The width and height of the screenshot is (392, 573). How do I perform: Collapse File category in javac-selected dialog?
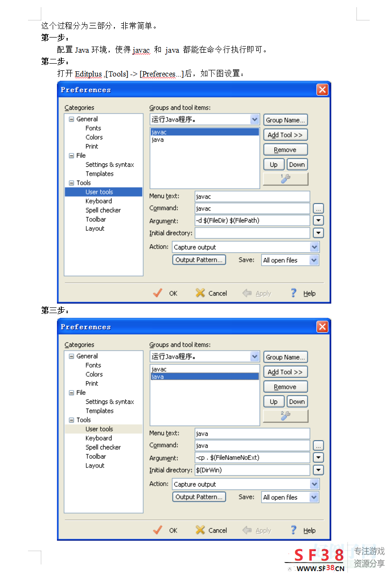[x=72, y=155]
